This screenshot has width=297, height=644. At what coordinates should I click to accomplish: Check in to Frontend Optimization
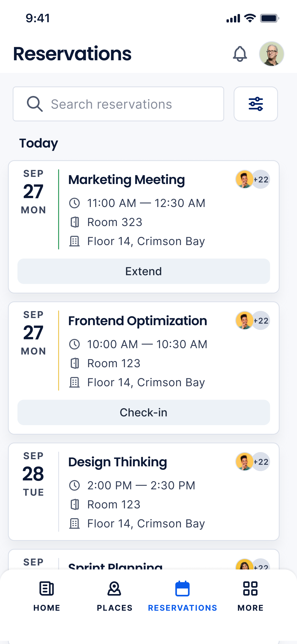(x=144, y=412)
